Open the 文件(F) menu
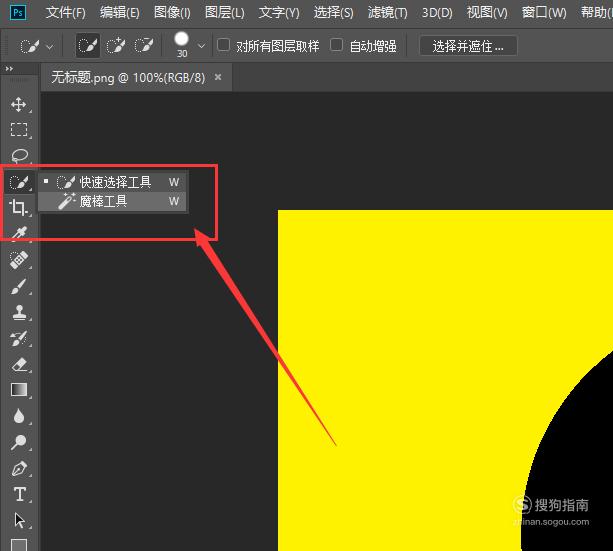The height and width of the screenshot is (551, 613). pyautogui.click(x=66, y=13)
